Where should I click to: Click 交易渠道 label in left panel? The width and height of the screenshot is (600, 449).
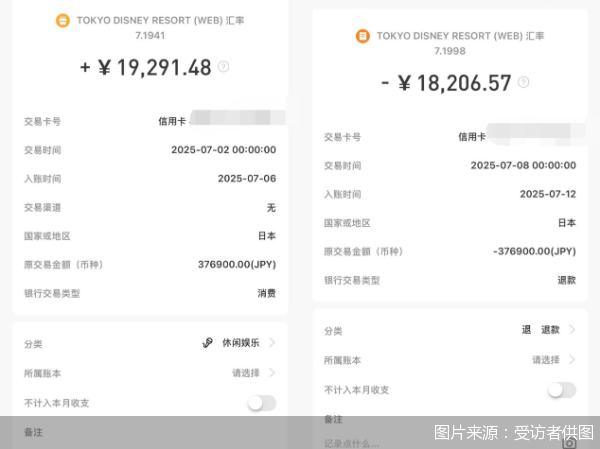tap(42, 207)
